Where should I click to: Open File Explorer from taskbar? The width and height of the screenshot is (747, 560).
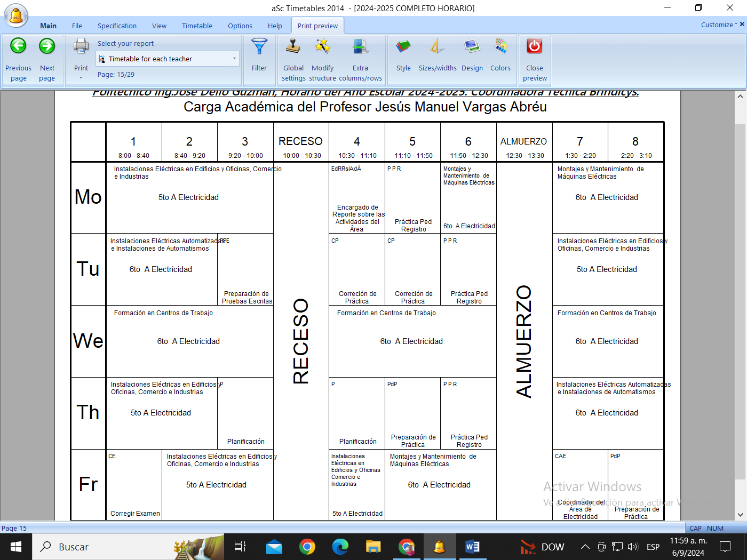coord(373,547)
